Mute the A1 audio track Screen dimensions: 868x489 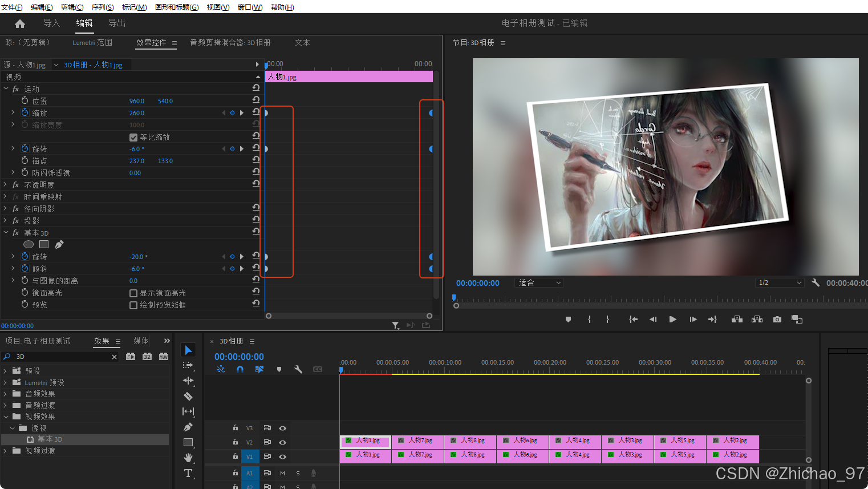tap(282, 473)
